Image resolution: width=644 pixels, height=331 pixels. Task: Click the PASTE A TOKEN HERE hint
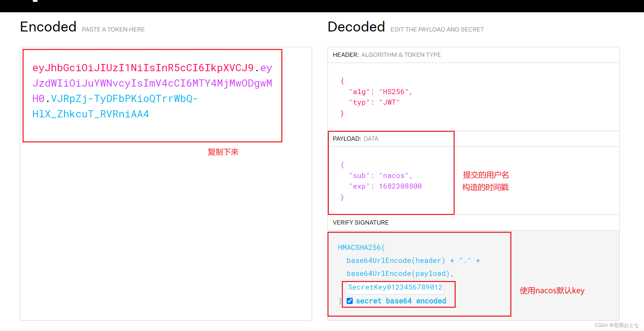(x=113, y=29)
